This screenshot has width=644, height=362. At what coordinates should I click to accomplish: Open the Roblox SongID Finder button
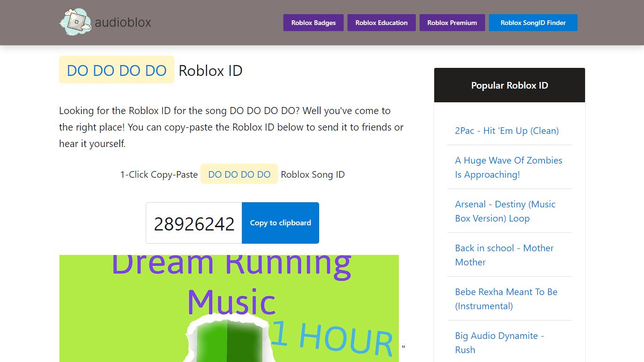pos(533,23)
